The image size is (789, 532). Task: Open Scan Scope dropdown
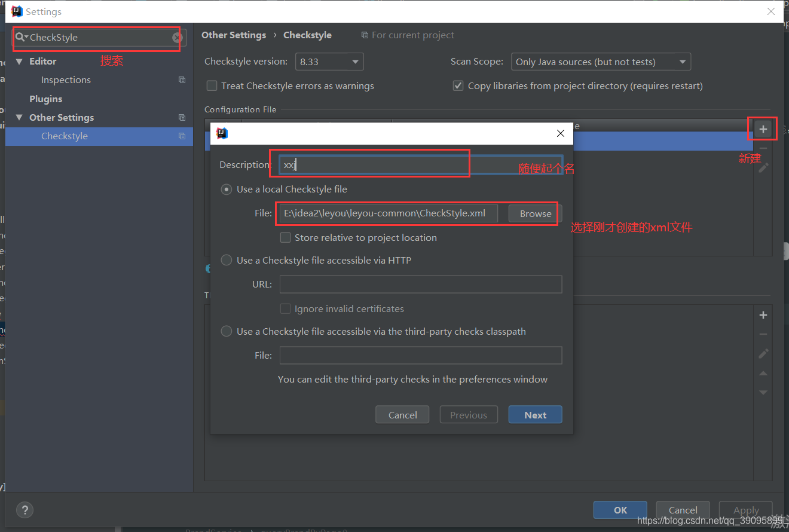[601, 62]
